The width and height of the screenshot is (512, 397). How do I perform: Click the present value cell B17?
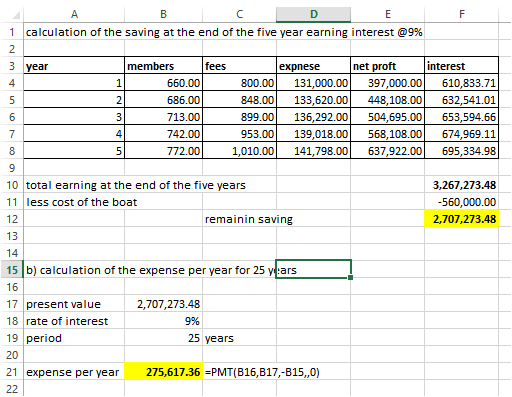163,304
